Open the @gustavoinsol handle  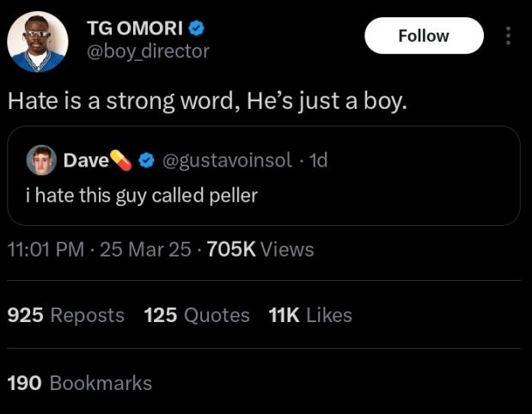(226, 160)
